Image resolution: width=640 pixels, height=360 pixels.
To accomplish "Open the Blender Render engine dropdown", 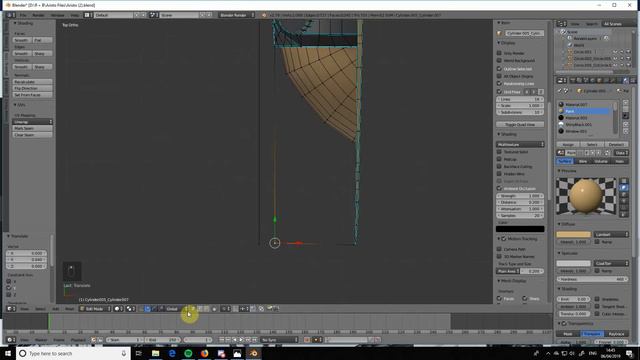I will pos(236,15).
